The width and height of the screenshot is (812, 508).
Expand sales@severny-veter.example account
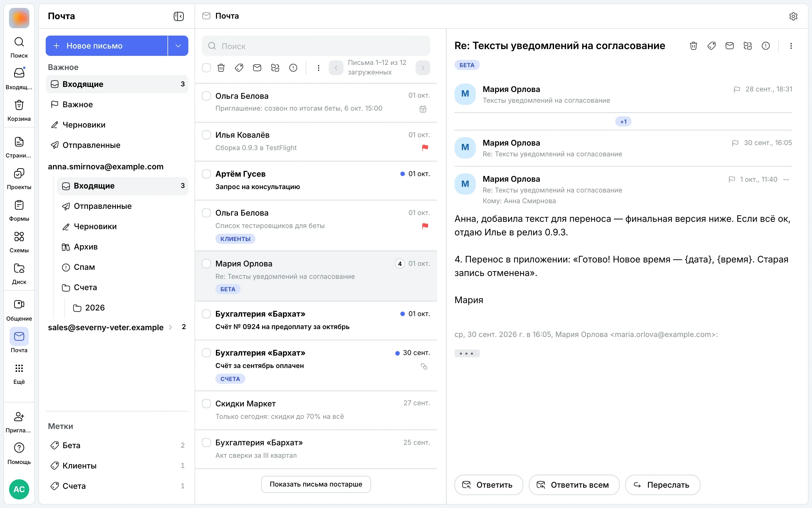coord(171,327)
